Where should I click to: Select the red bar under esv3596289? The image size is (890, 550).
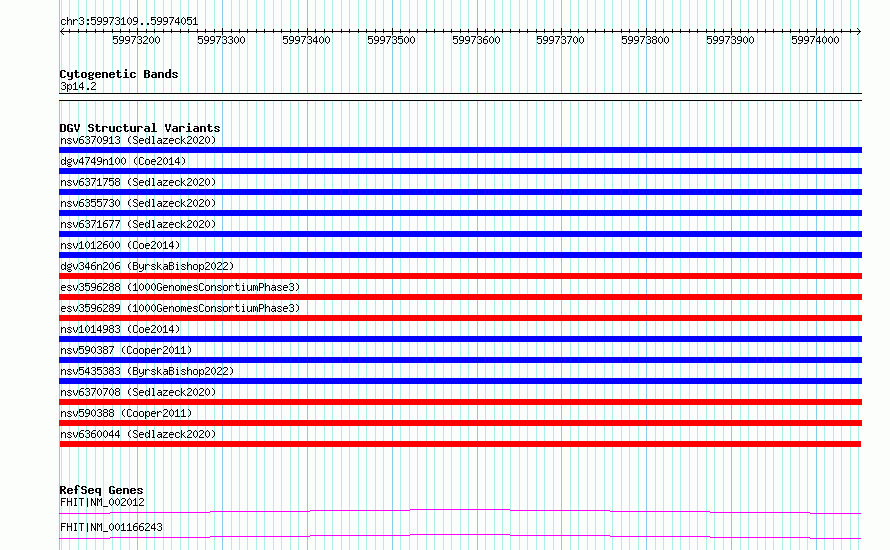[x=460, y=318]
